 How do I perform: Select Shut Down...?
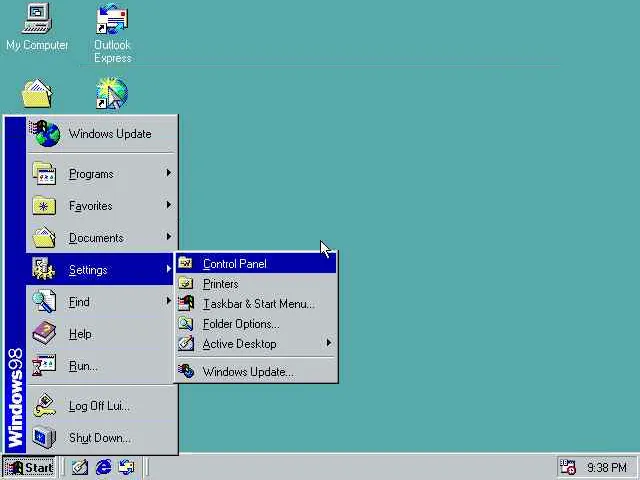point(102,437)
